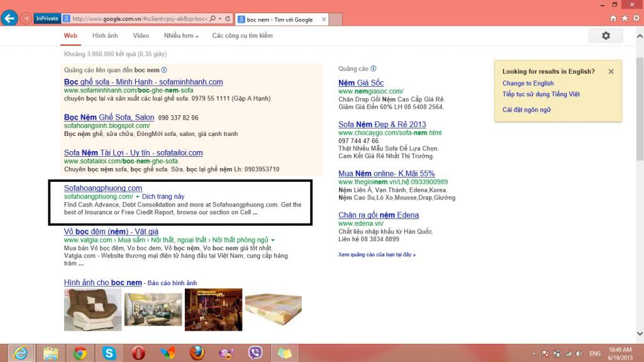644x362 pixels.
Task: Launch Firefox from the taskbar
Action: (197, 353)
